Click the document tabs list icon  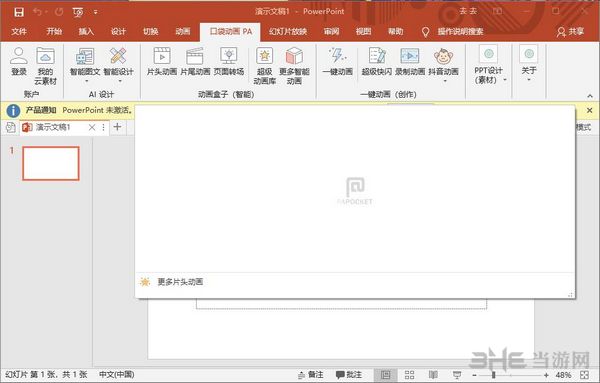point(11,127)
